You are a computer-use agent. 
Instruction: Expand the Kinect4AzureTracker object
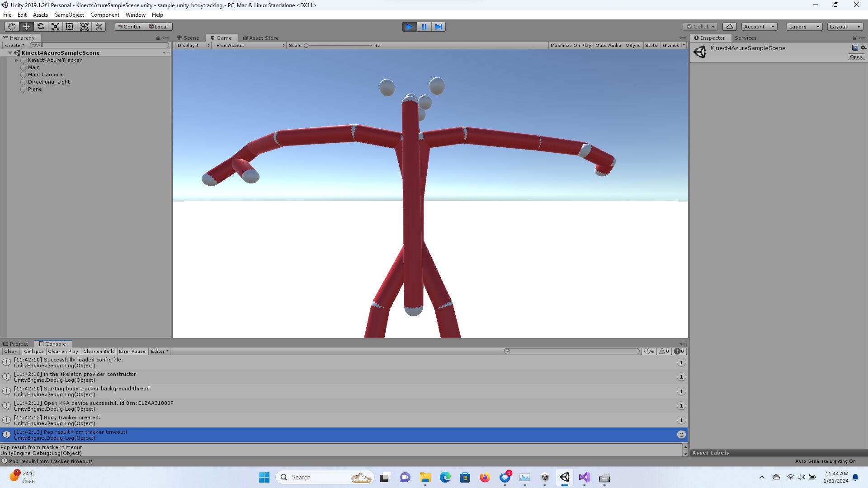pyautogui.click(x=17, y=60)
